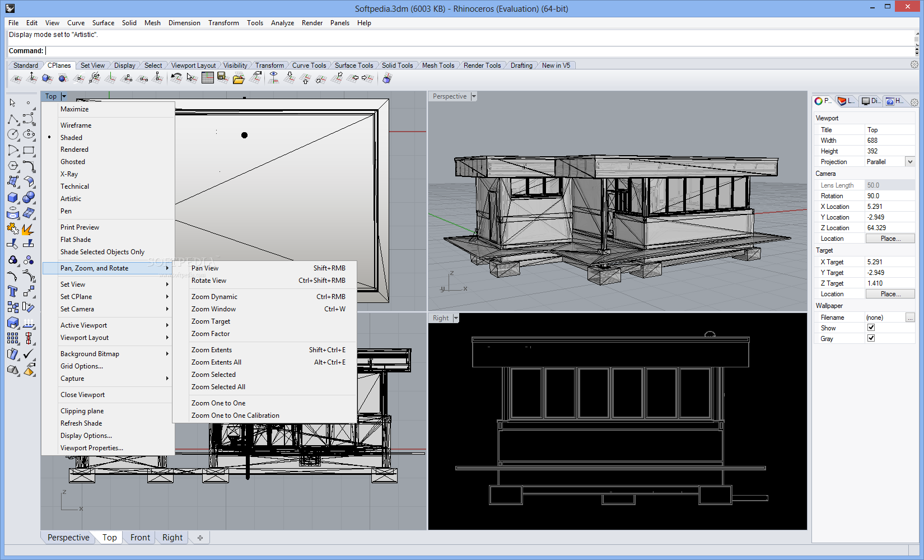Open the Analyze menu
The image size is (924, 560).
pos(282,23)
